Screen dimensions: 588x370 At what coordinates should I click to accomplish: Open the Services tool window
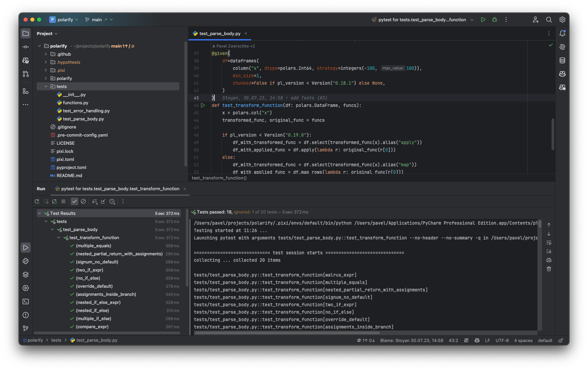pyautogui.click(x=26, y=288)
